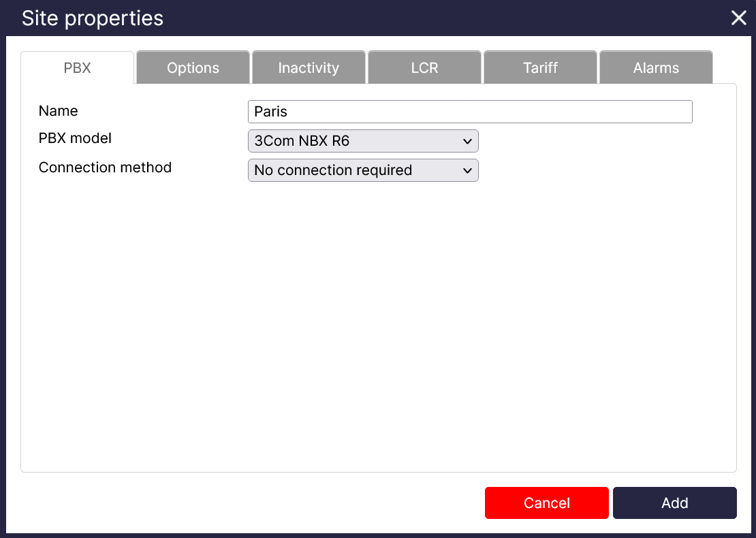
Task: Open the Inactivity tab
Action: point(309,67)
